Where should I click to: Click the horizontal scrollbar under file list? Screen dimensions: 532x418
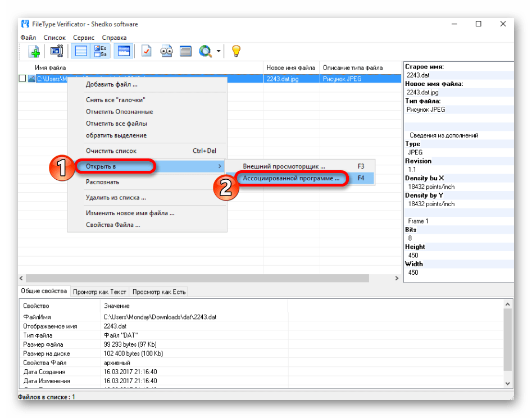[x=197, y=278]
